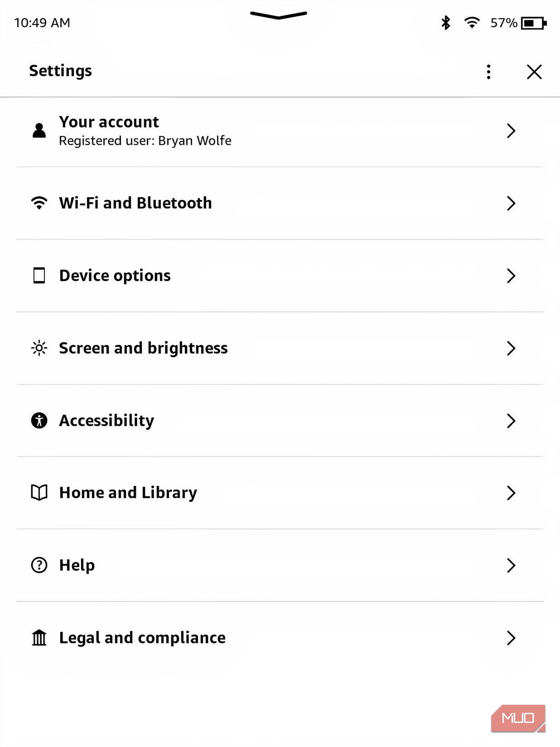This screenshot has height=747, width=560.
Task: Tap the pull-down handle at top
Action: pos(279,15)
